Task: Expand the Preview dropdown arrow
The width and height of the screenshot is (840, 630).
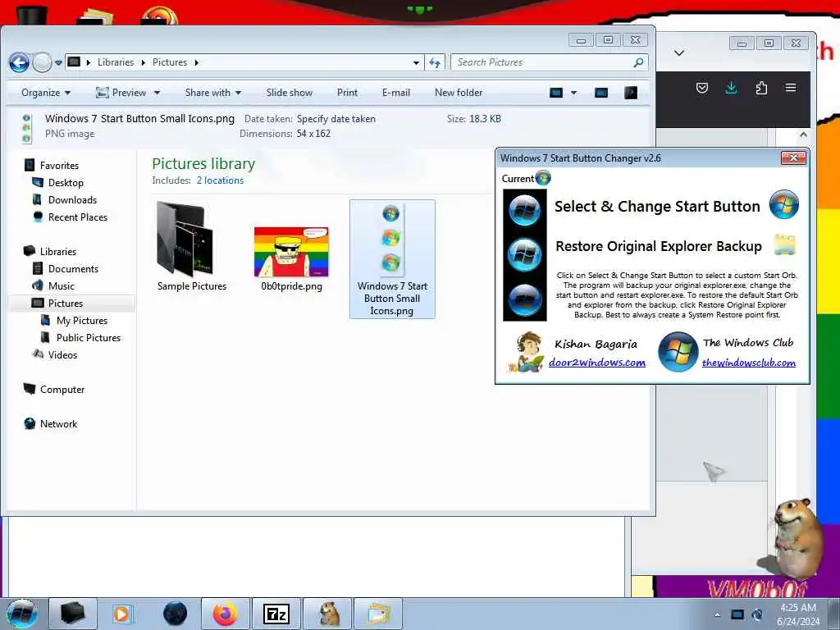Action: (x=157, y=93)
